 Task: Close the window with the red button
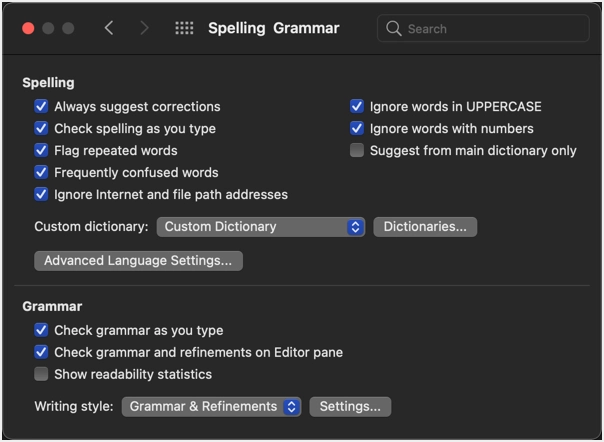click(28, 28)
